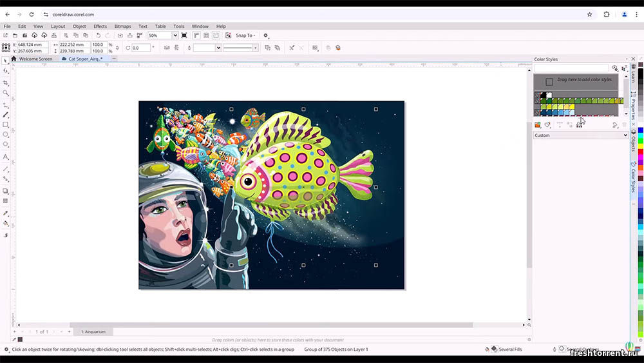Click the Print icon in toolbar
Viewport: 644px width, 363px height.
(x=54, y=35)
